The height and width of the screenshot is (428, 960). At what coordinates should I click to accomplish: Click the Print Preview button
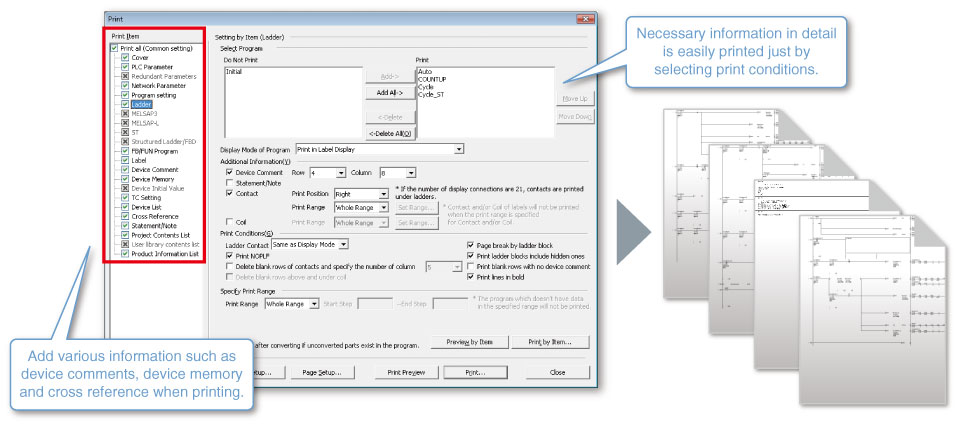point(405,372)
